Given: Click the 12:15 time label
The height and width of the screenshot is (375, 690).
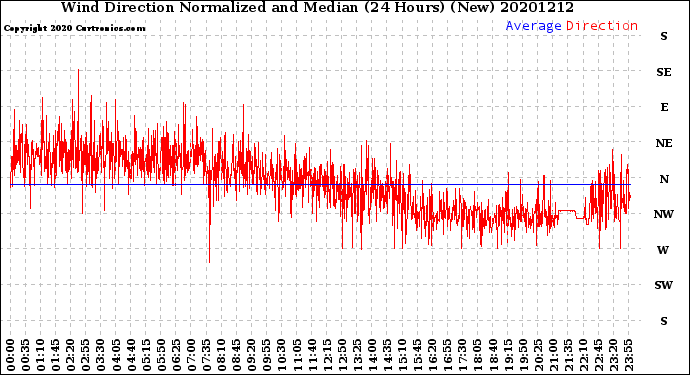Looking at the screenshot, I should coord(327,355).
